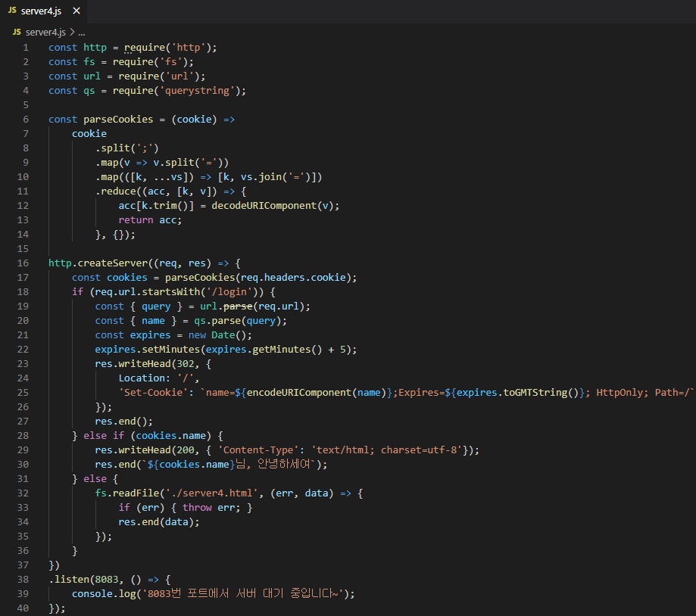696x616 pixels.
Task: Click server4.js in the breadcrumb bar
Action: [45, 32]
